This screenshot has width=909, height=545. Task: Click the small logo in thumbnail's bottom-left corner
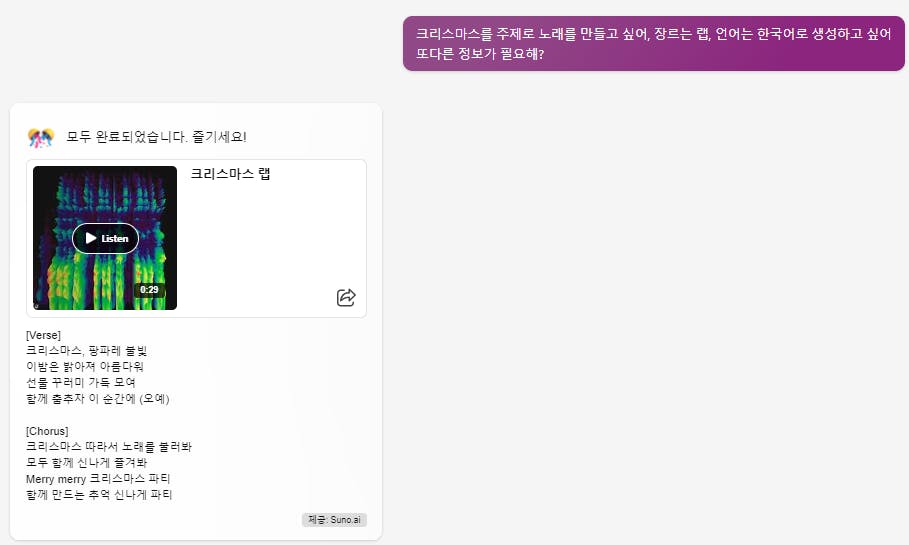click(38, 305)
